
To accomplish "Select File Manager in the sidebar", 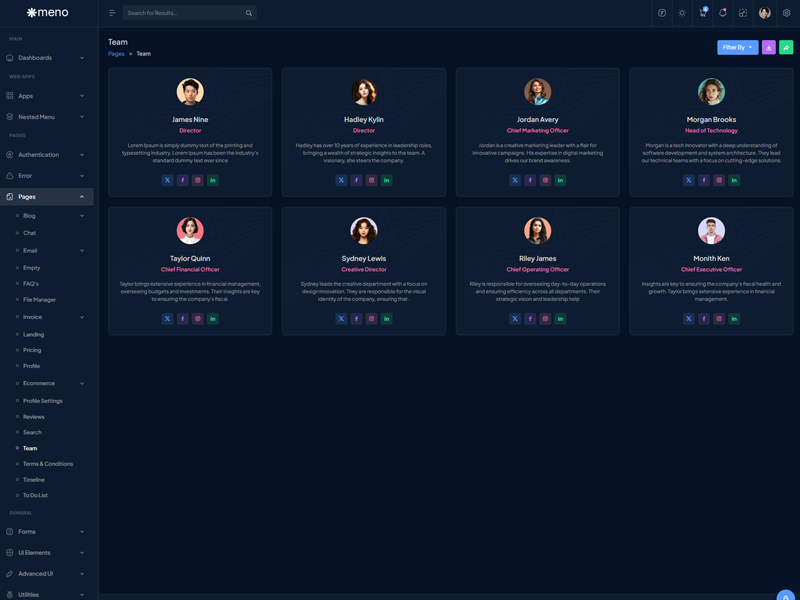I will (39, 300).
